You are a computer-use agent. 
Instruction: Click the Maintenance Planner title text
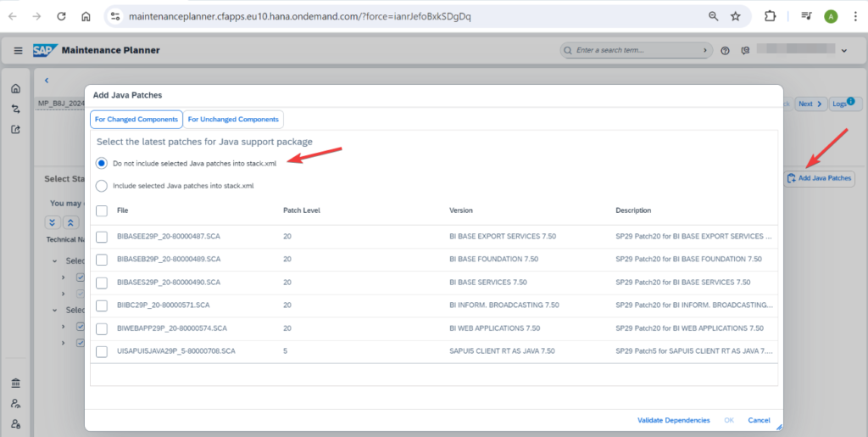(111, 50)
